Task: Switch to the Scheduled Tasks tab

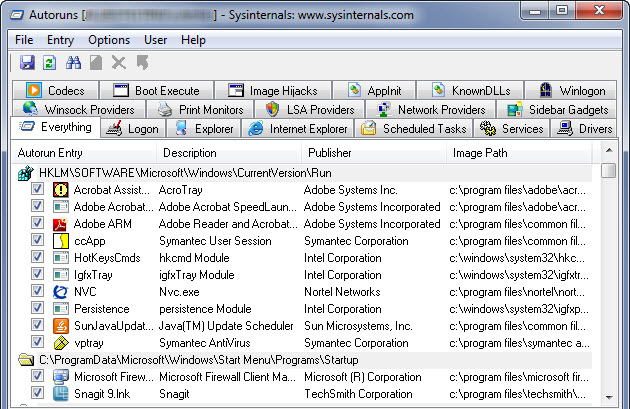Action: 414,129
